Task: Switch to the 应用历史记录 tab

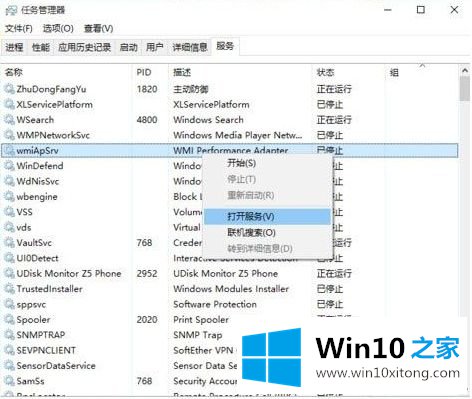Action: point(85,47)
